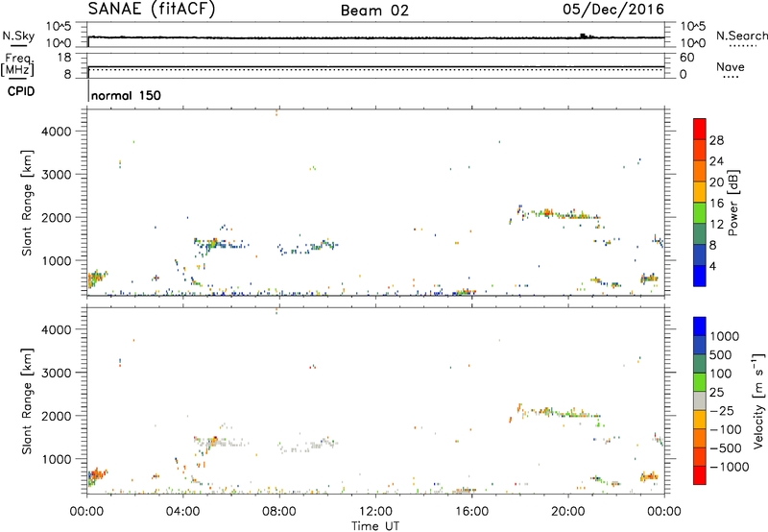Image resolution: width=768 pixels, height=532 pixels.
Task: Click the -1000 tick on Velocity colorbar
Action: point(730,467)
